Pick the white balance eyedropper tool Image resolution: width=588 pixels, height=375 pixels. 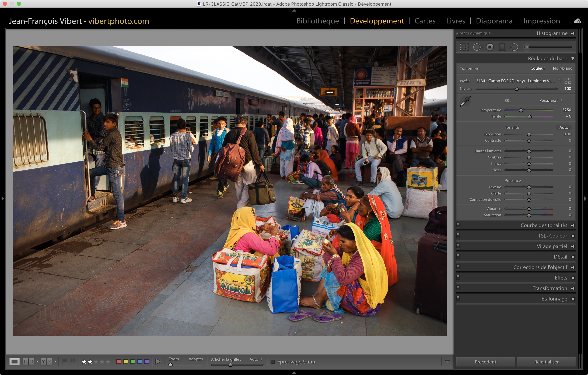[465, 101]
